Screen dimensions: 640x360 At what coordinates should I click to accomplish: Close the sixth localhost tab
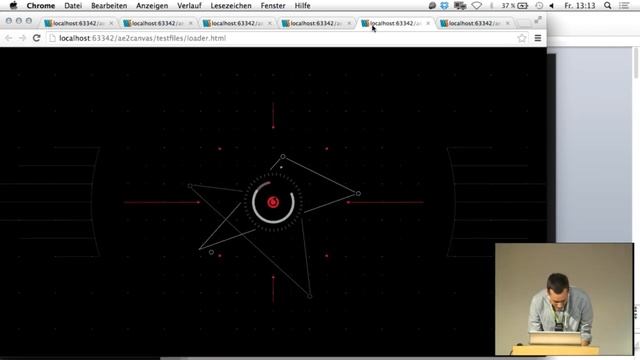pos(507,23)
